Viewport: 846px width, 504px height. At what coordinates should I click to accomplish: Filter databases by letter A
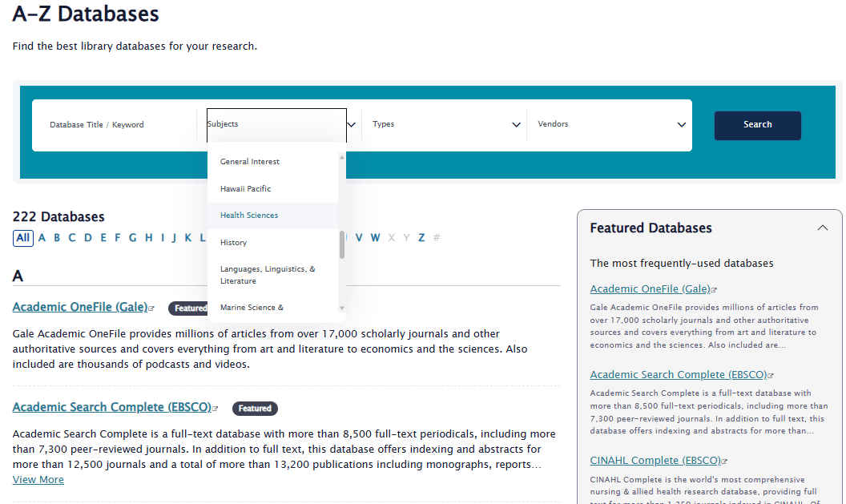tap(42, 237)
